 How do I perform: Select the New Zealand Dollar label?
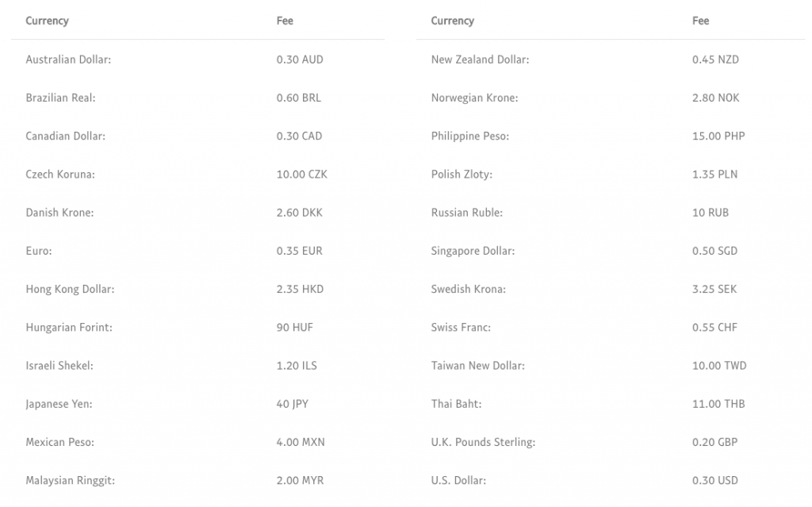(x=480, y=60)
